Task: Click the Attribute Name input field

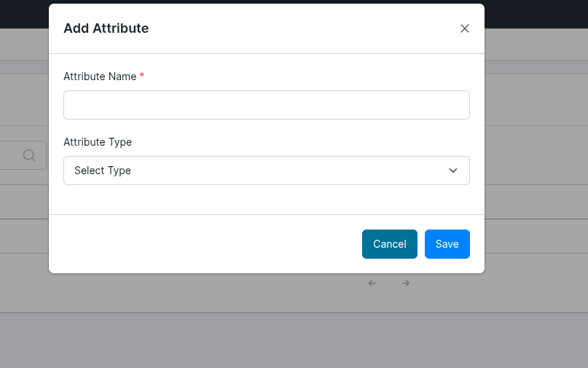Action: coord(267,105)
